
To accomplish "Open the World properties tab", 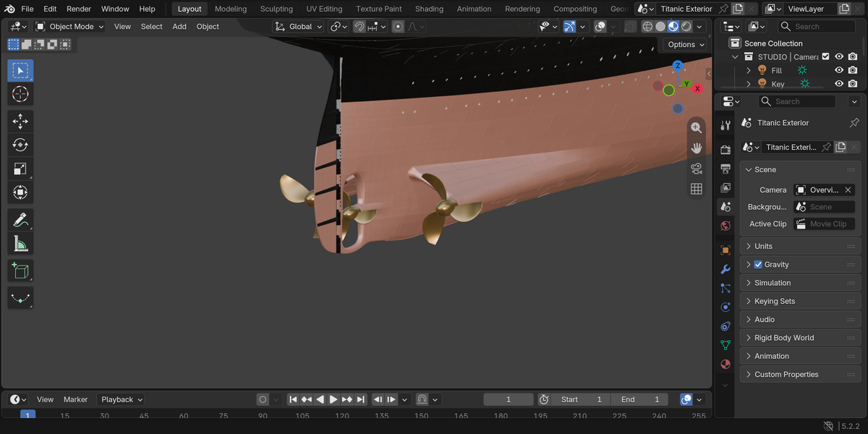I will pos(726,226).
